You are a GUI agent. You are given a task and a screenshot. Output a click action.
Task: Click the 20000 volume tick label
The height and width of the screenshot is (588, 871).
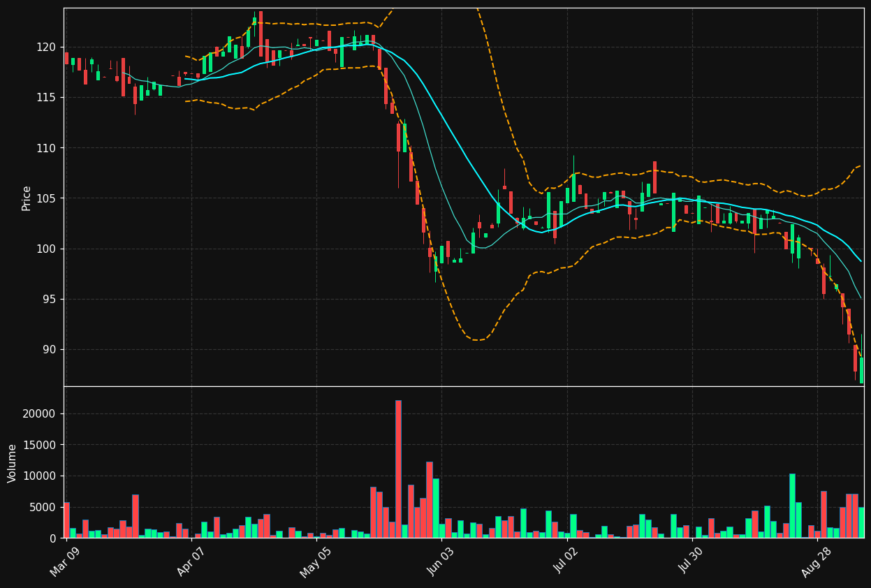(x=40, y=414)
